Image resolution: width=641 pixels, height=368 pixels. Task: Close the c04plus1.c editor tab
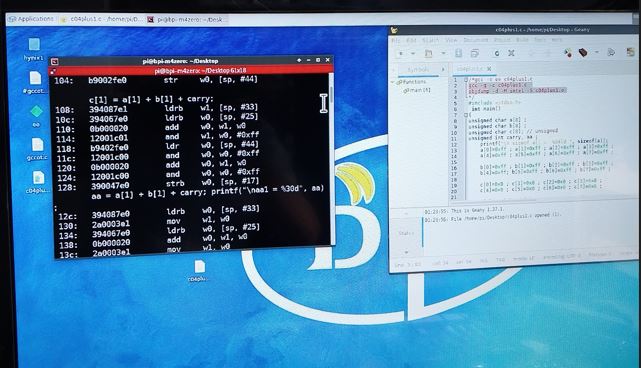tap(489, 69)
